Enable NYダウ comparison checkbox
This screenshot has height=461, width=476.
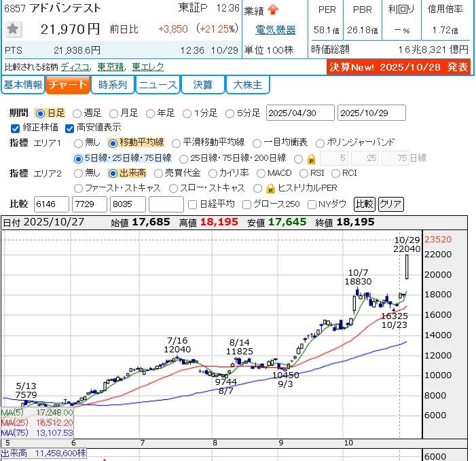click(312, 204)
